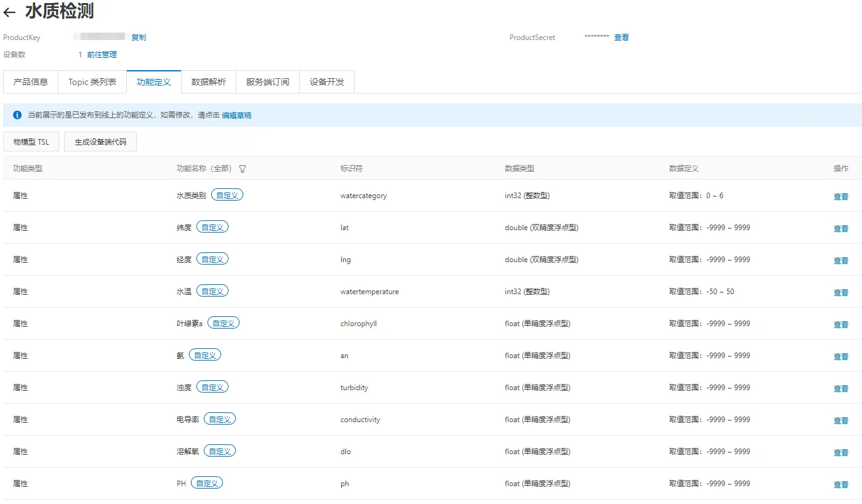View ProductSecret via 查看 link

622,38
